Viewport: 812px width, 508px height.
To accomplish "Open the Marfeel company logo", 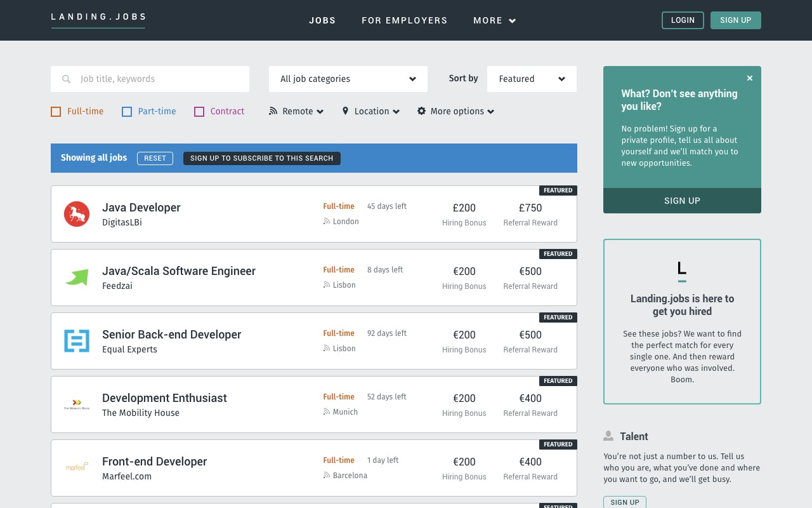I will (77, 467).
